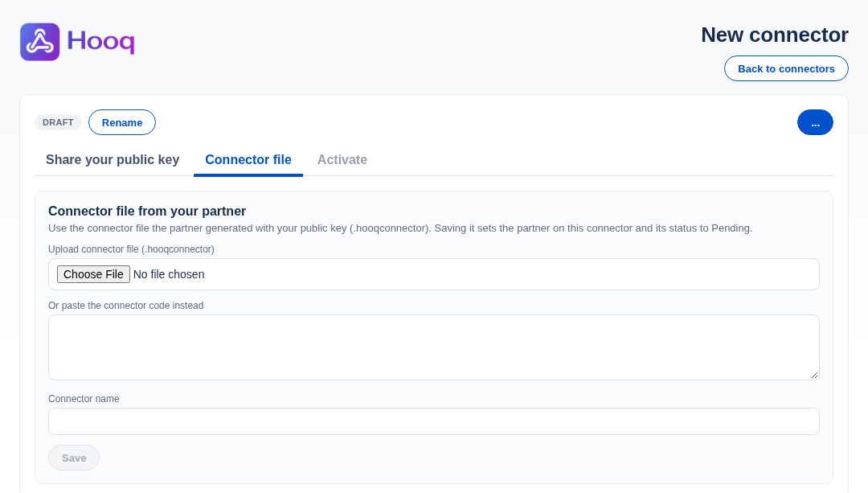Image resolution: width=868 pixels, height=493 pixels.
Task: Click the DRAFT status badge
Action: 58,122
